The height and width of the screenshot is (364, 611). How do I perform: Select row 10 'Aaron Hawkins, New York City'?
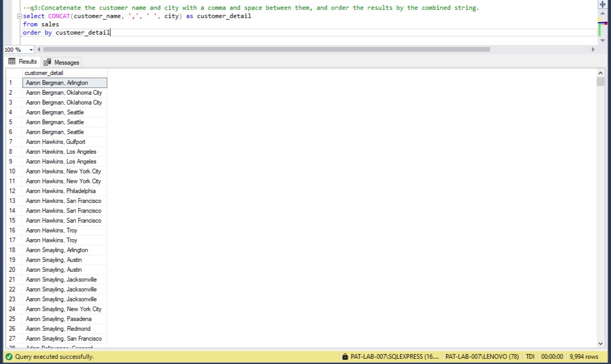[x=65, y=171]
